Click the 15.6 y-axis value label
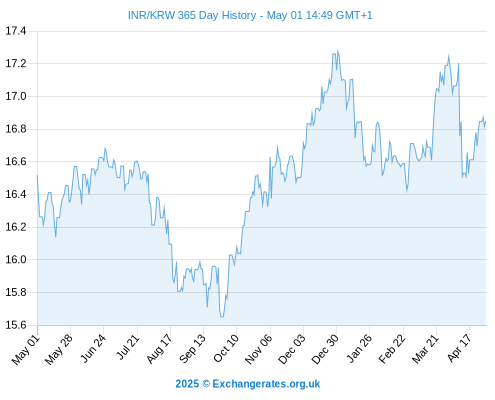495x400 pixels. [15, 325]
